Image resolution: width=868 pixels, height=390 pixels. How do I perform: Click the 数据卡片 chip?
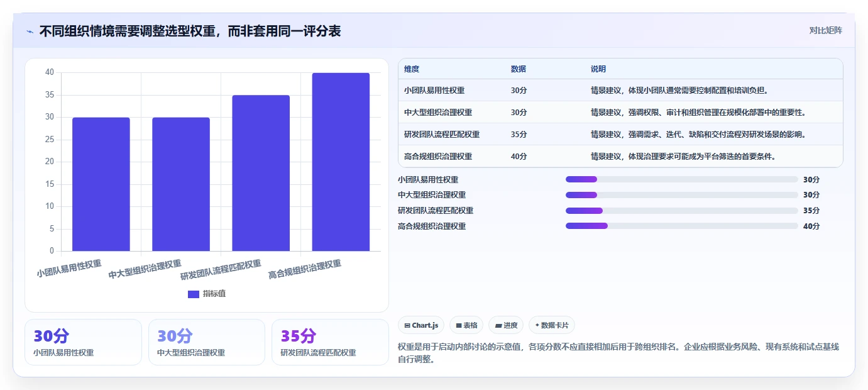click(x=552, y=325)
